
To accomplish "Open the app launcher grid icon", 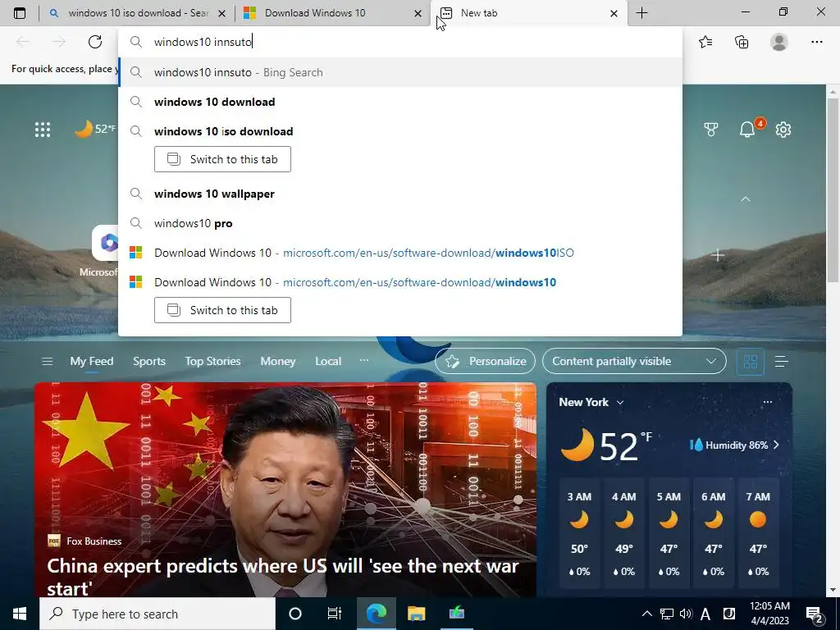I will [x=43, y=129].
